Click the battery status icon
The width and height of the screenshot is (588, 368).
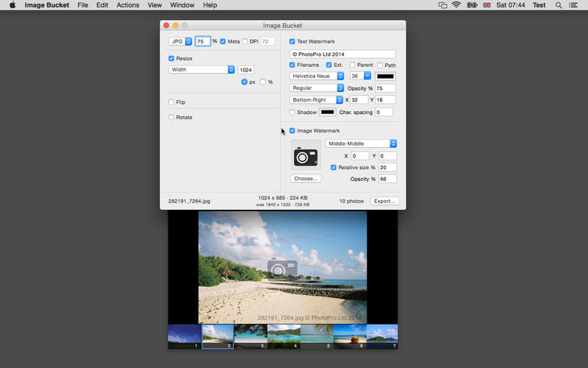click(472, 5)
